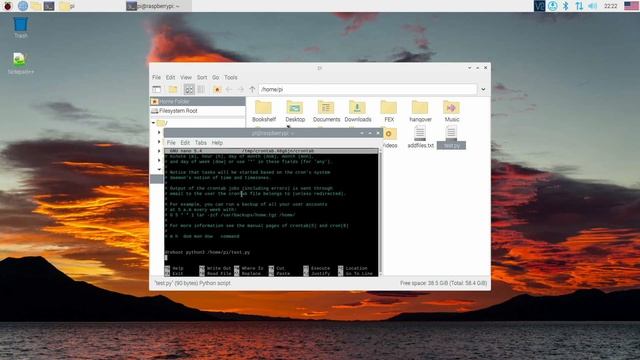Open the Raspberry Pi main menu

click(x=8, y=6)
